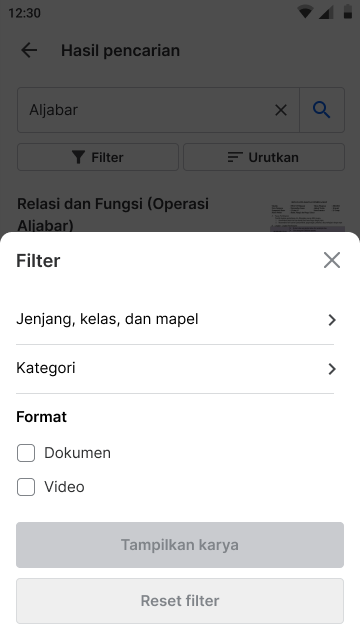Clear the Aljabar search text
Image resolution: width=361 pixels, height=640 pixels.
pyautogui.click(x=281, y=110)
